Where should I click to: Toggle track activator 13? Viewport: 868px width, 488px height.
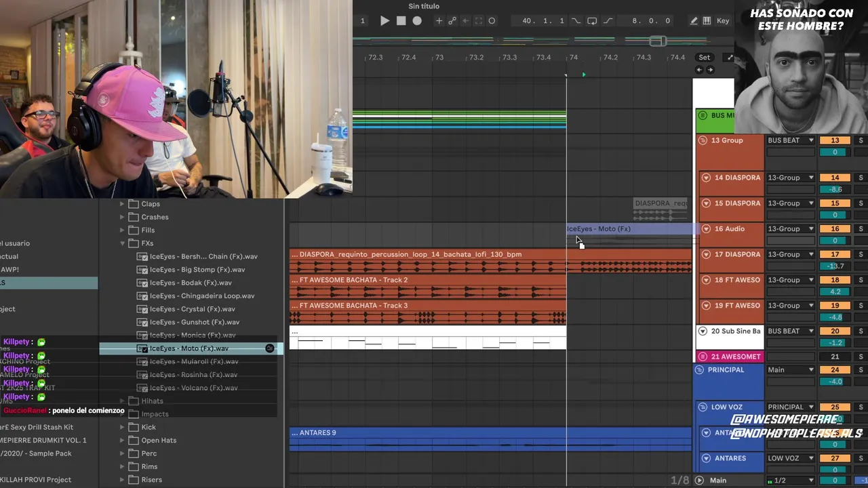pos(835,140)
